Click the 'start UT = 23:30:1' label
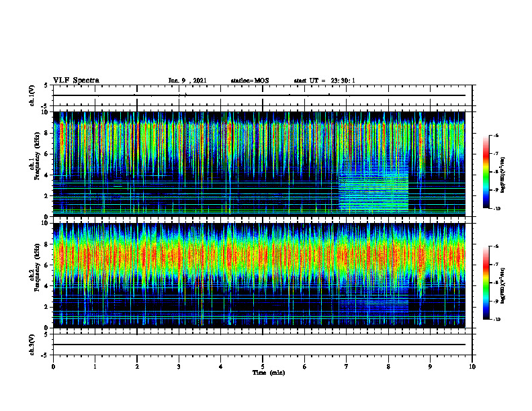 click(x=324, y=81)
